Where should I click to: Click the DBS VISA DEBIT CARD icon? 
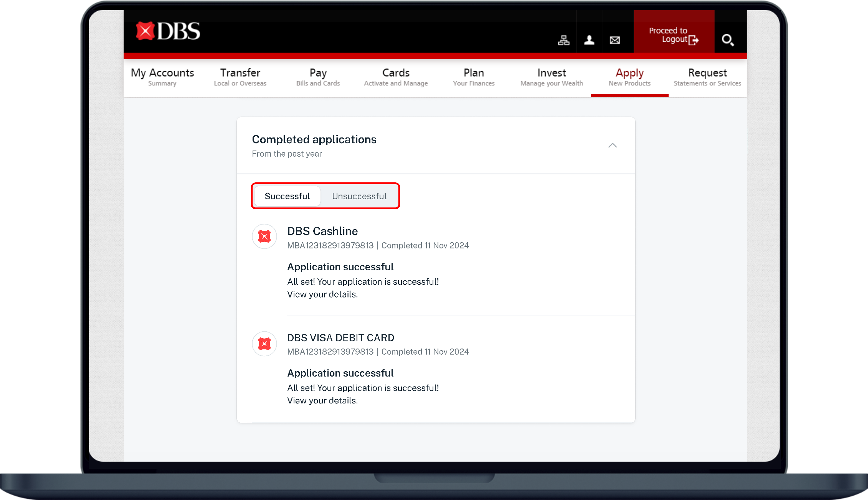264,344
